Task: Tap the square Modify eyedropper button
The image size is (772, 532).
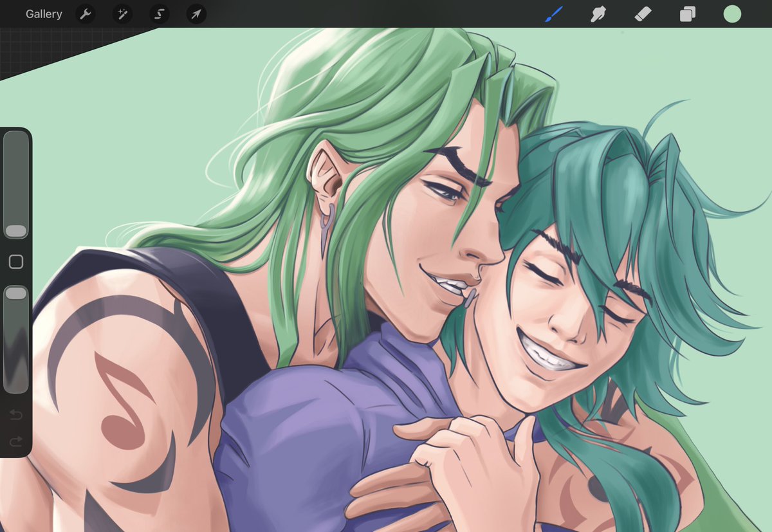Action: point(16,262)
